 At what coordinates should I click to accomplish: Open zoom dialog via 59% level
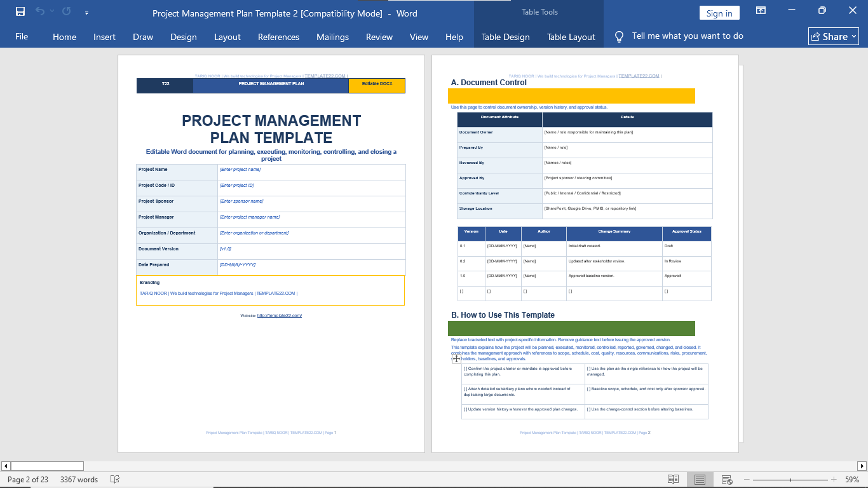pyautogui.click(x=852, y=480)
